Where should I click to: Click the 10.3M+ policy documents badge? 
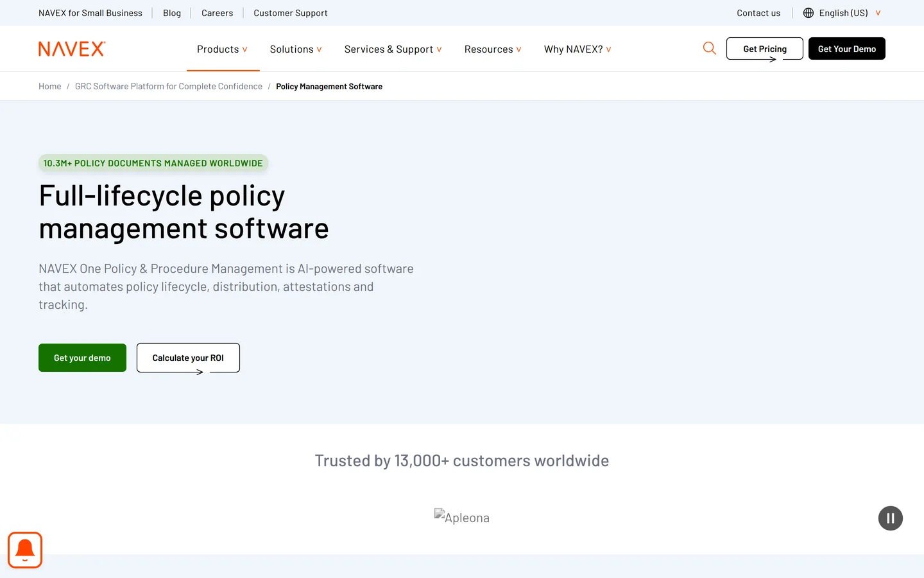(153, 163)
